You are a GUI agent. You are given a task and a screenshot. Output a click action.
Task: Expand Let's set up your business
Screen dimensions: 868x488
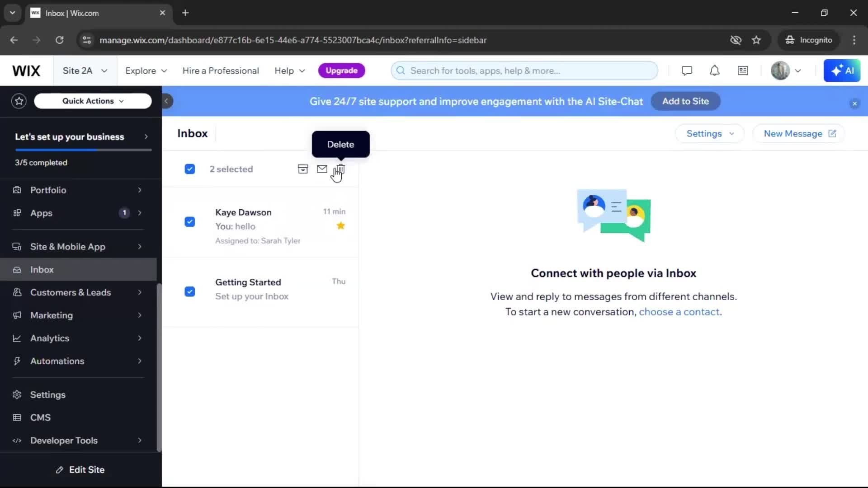[81, 137]
